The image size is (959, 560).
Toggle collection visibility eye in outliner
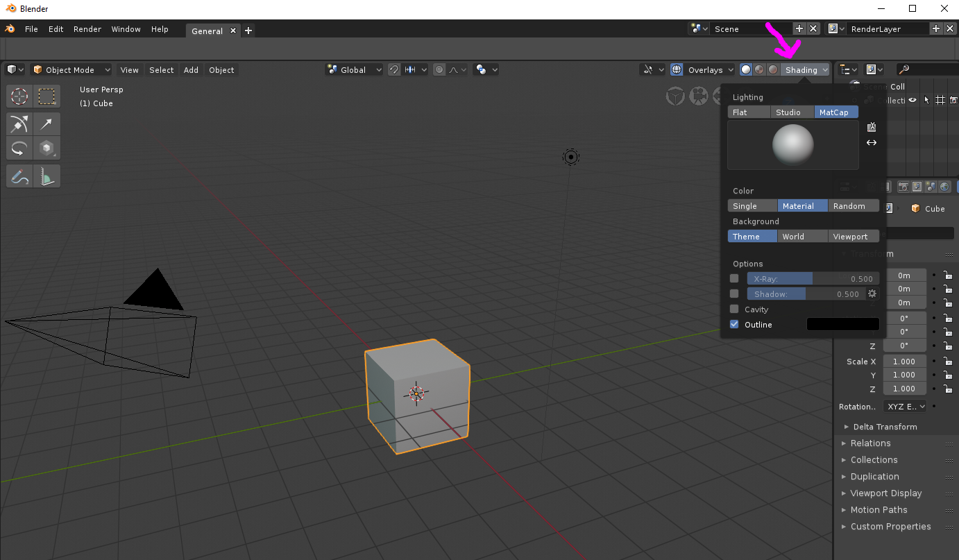[913, 100]
